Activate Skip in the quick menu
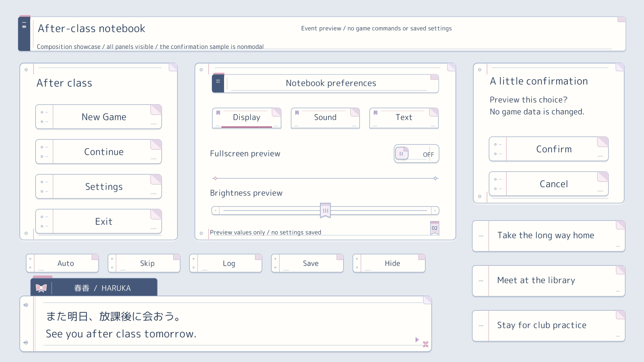 144,263
